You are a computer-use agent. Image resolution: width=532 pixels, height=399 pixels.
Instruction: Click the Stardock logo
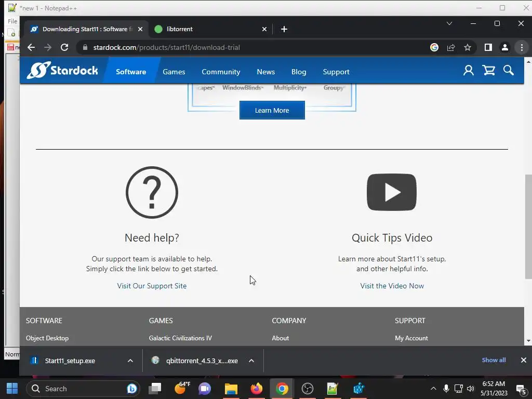[x=62, y=70]
